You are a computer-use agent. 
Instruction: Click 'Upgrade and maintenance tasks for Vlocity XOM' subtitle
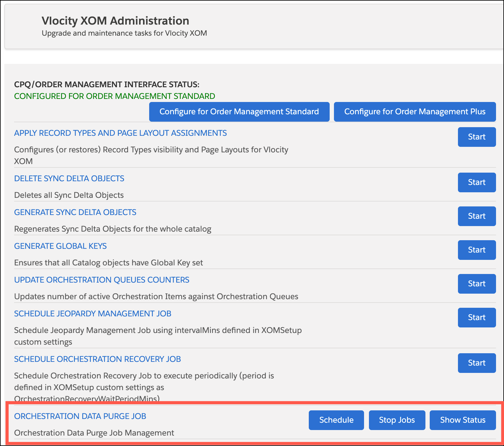pyautogui.click(x=124, y=33)
